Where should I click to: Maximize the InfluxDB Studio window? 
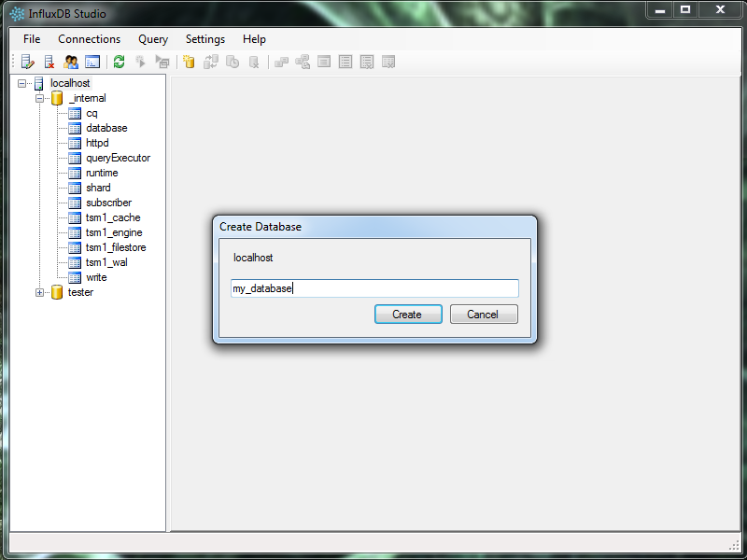coord(685,9)
